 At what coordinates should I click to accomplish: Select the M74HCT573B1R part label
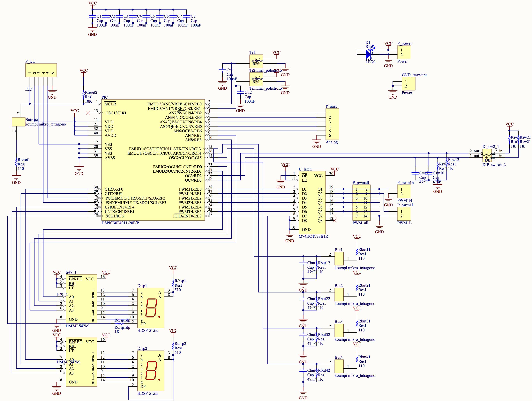(313, 237)
